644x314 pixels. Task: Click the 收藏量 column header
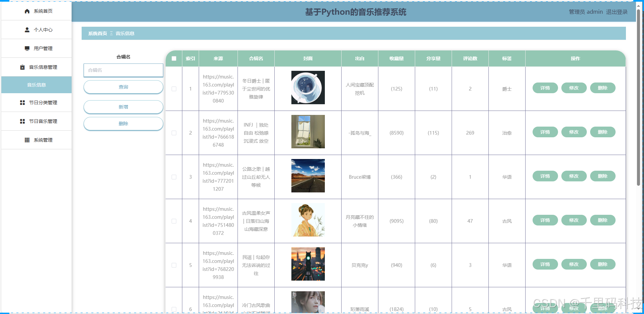[396, 58]
